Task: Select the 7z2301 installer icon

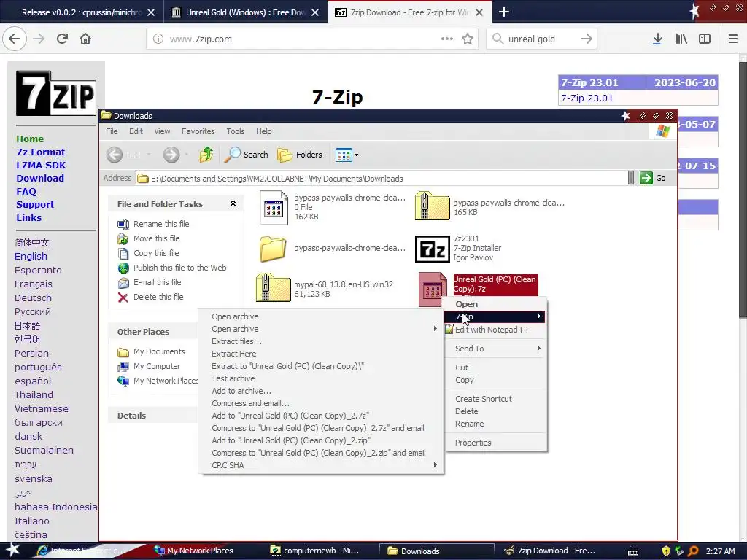Action: [432, 249]
